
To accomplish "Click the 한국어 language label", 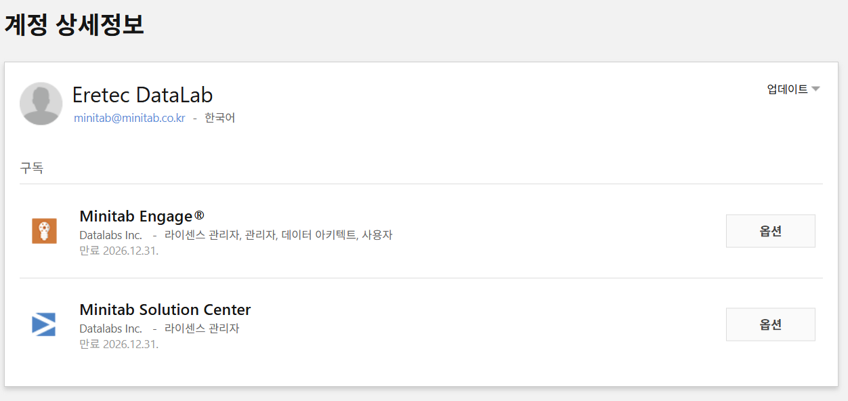I will coord(220,118).
